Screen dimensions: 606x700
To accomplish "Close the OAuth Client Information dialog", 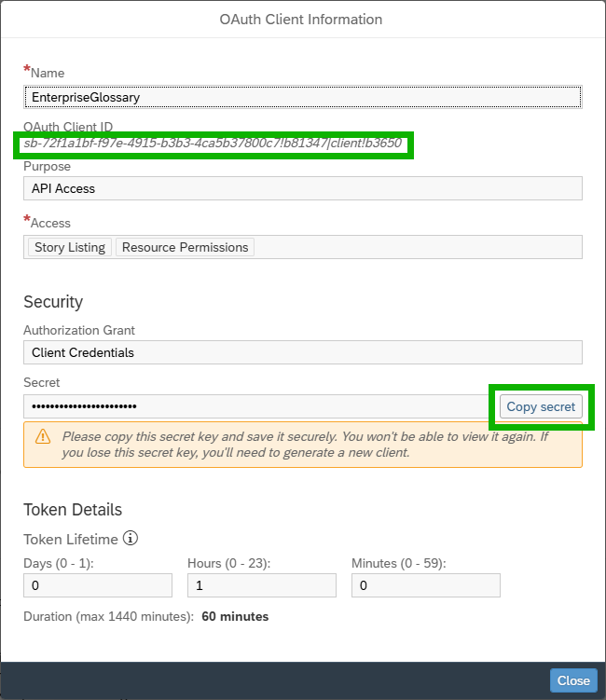I will pyautogui.click(x=573, y=680).
